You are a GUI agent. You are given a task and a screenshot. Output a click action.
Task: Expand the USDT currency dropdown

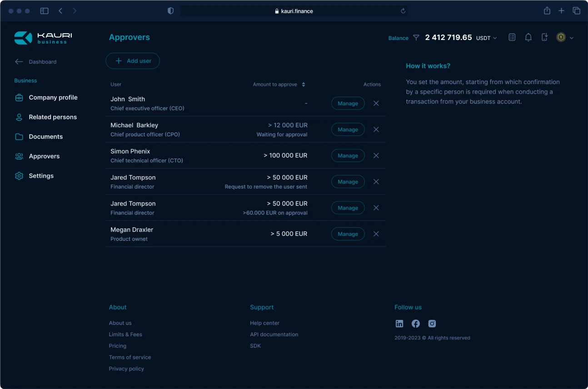tap(487, 38)
